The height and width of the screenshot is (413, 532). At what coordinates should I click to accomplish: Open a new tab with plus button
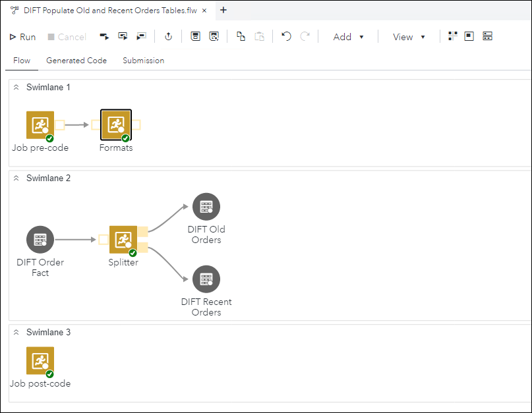[223, 10]
